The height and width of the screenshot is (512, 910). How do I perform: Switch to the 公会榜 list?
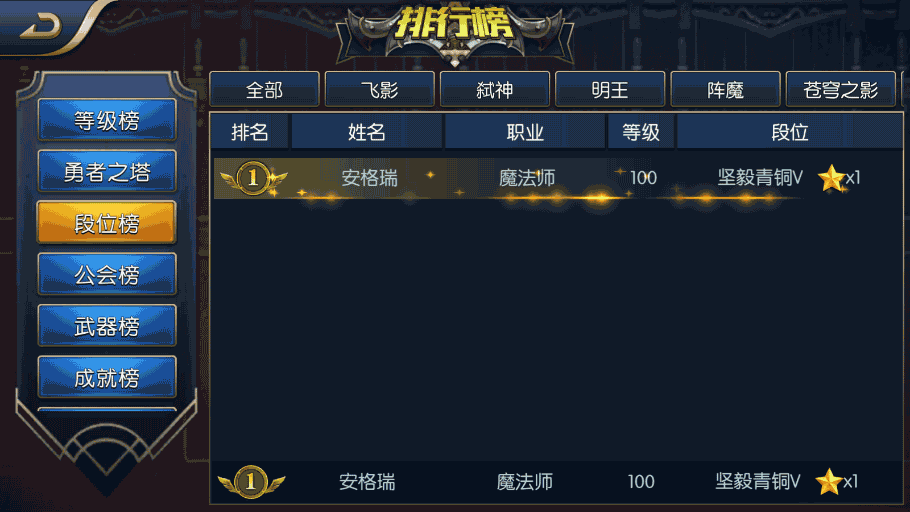[x=107, y=275]
